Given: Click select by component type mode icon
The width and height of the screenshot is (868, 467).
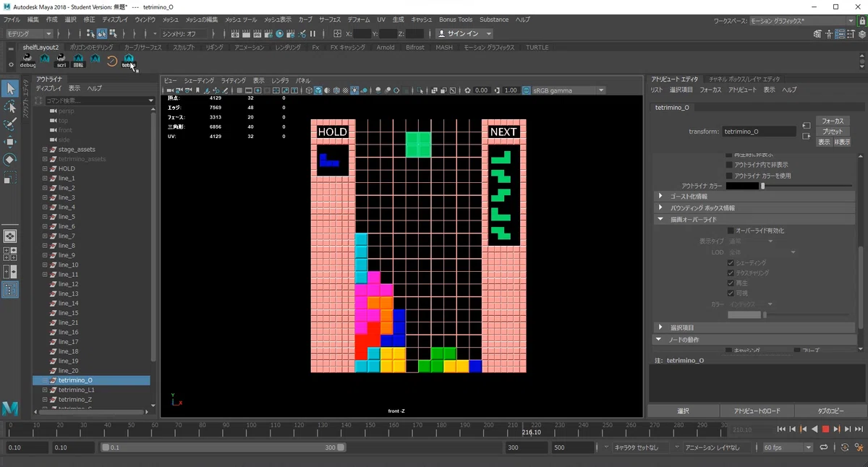Looking at the screenshot, I should click(114, 34).
